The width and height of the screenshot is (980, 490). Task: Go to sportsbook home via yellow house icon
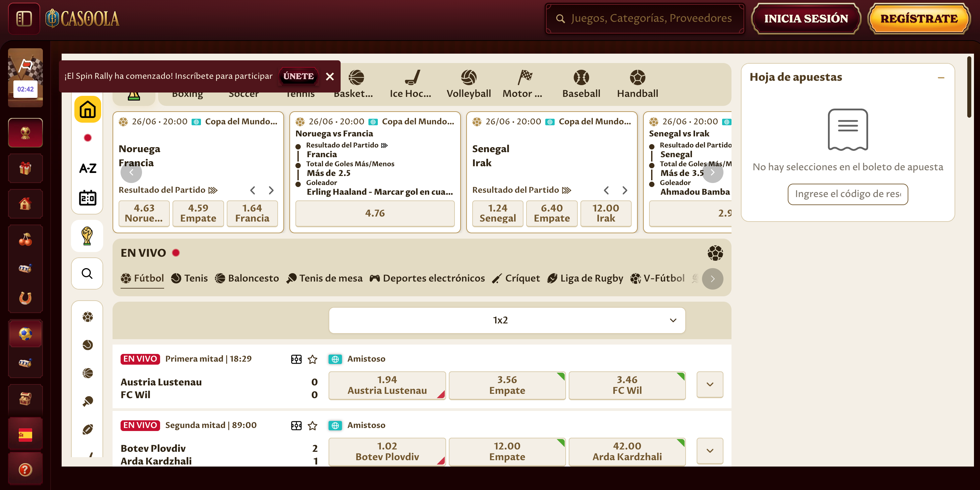point(87,109)
